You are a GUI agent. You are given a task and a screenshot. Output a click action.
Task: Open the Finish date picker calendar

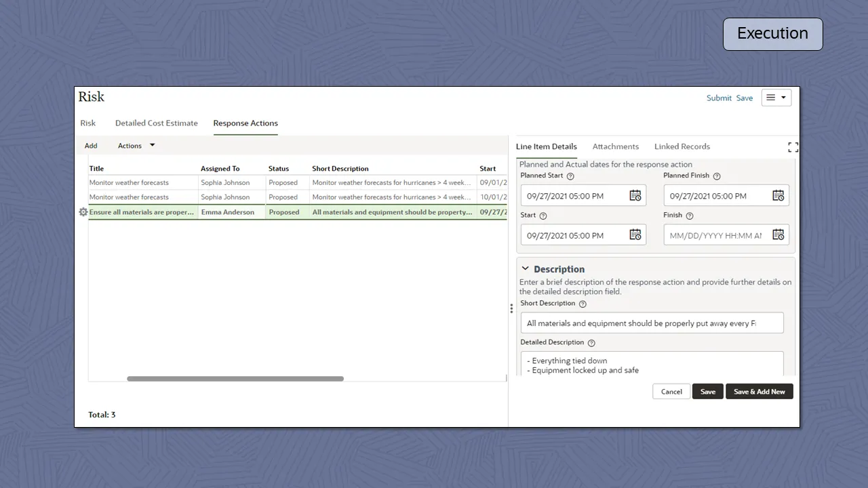778,235
